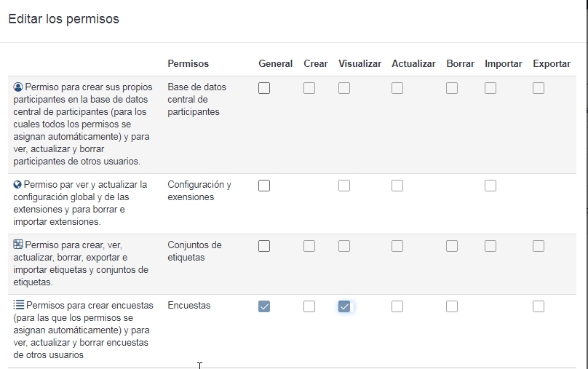
Task: Click the Exportar column header
Action: pos(551,63)
